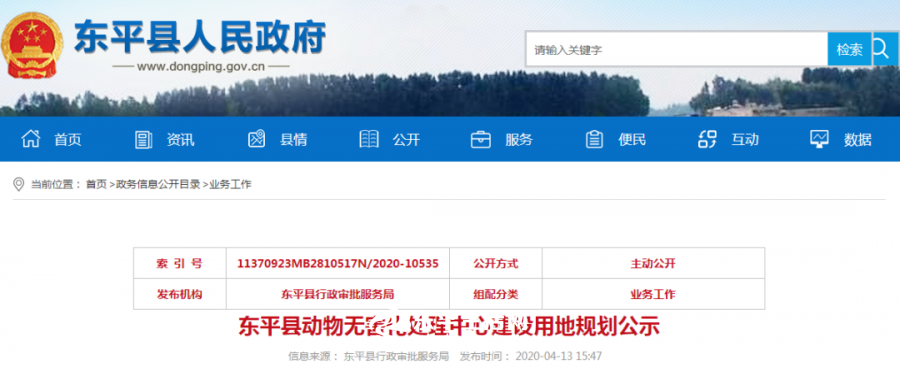Open the 互动 navigation menu item
Screen dimensions: 900x369
tap(745, 139)
